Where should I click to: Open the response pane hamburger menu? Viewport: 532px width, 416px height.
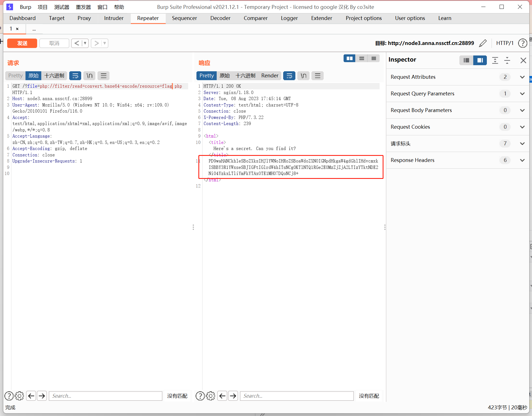point(318,76)
